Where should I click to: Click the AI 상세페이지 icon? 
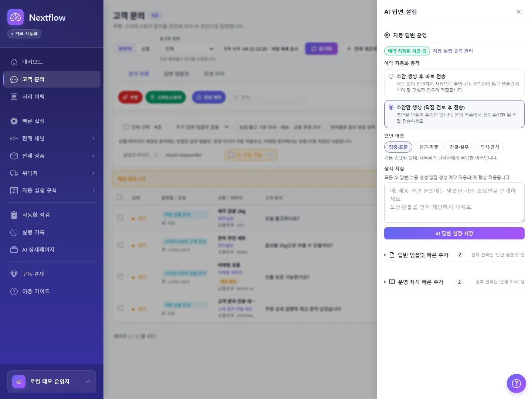(14, 250)
